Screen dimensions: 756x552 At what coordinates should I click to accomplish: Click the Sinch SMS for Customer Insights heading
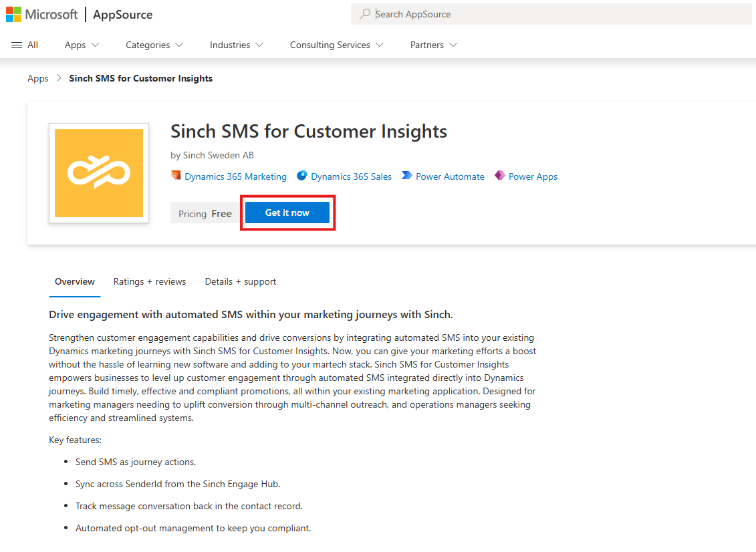coord(309,131)
